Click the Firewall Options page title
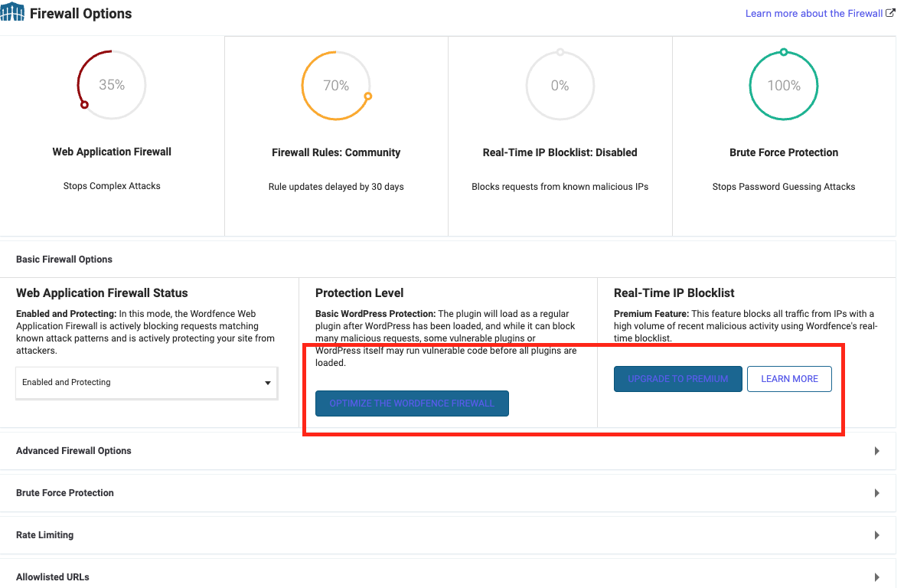 coord(80,14)
